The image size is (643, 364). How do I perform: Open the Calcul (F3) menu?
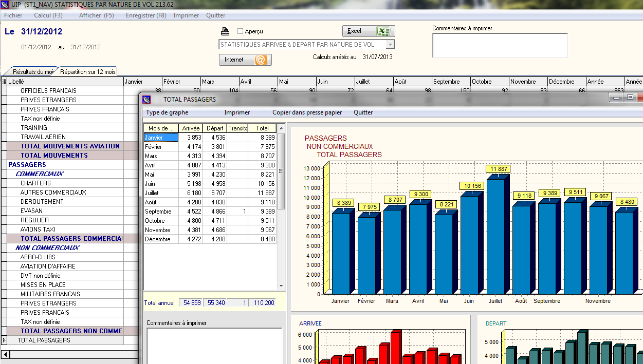[x=48, y=15]
